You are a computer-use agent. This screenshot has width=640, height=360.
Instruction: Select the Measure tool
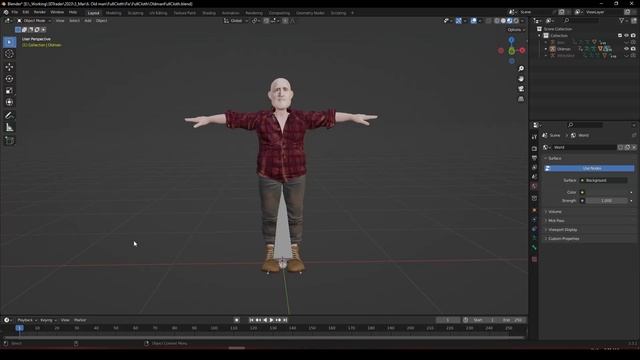pyautogui.click(x=9, y=128)
